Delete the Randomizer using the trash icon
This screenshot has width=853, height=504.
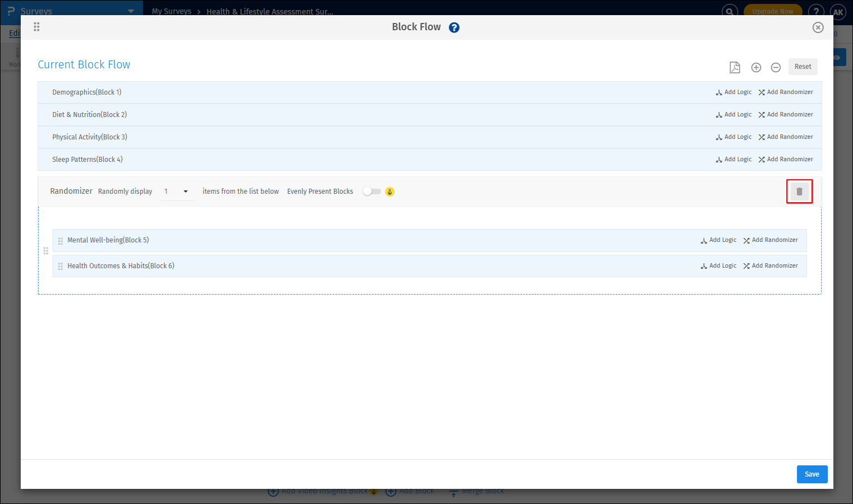coord(799,191)
